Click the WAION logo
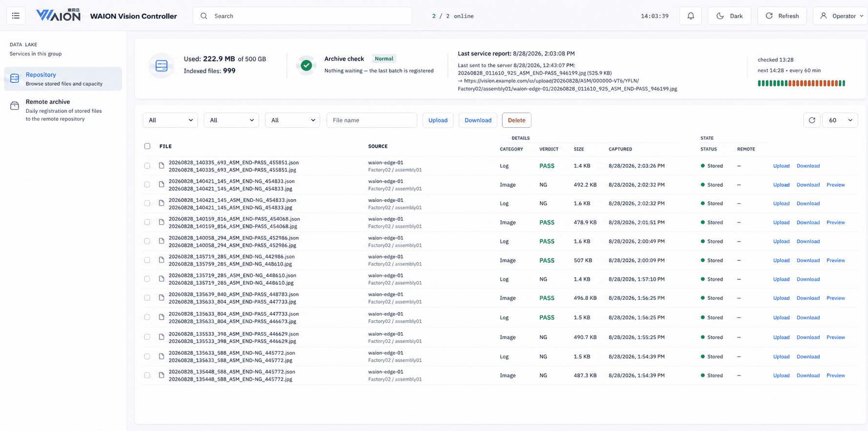 coord(59,16)
